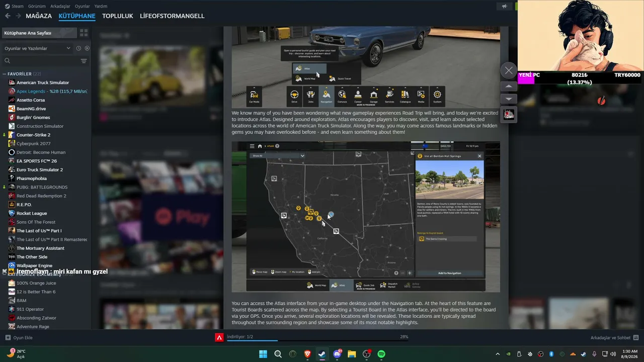Go to next news item arrow
This screenshot has width=644, height=362.
(x=509, y=99)
